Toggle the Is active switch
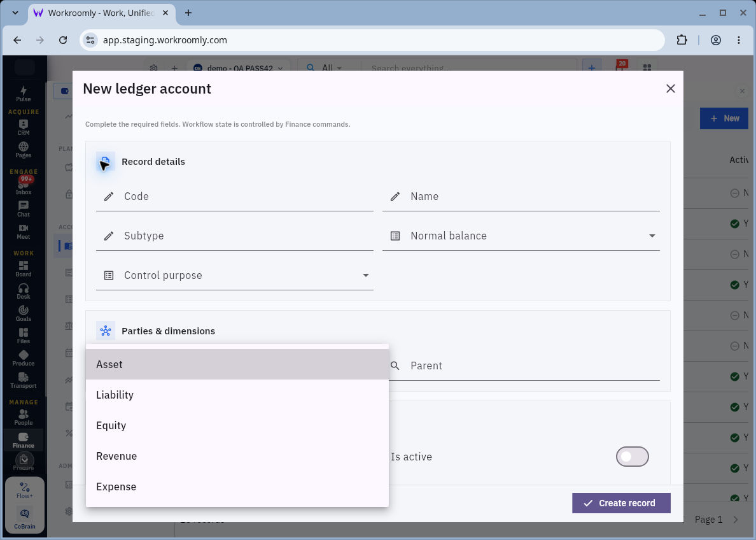Image resolution: width=756 pixels, height=540 pixels. pos(632,457)
